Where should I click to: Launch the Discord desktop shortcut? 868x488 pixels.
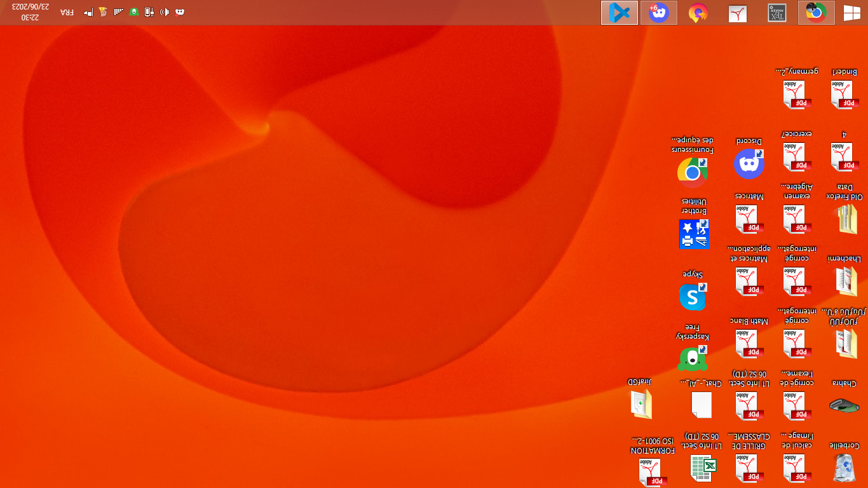click(x=749, y=159)
